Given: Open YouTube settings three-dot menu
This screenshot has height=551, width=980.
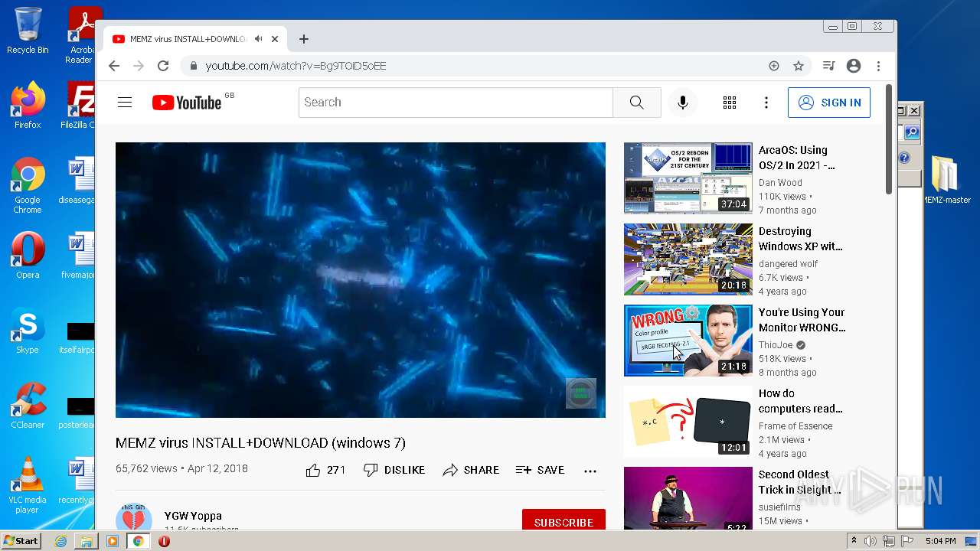Looking at the screenshot, I should 766,103.
